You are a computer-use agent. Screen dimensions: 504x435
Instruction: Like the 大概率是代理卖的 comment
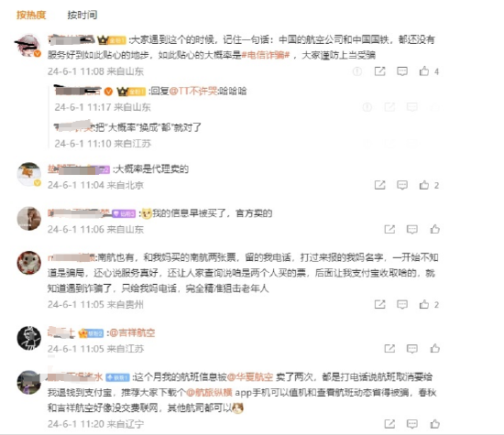pos(424,185)
